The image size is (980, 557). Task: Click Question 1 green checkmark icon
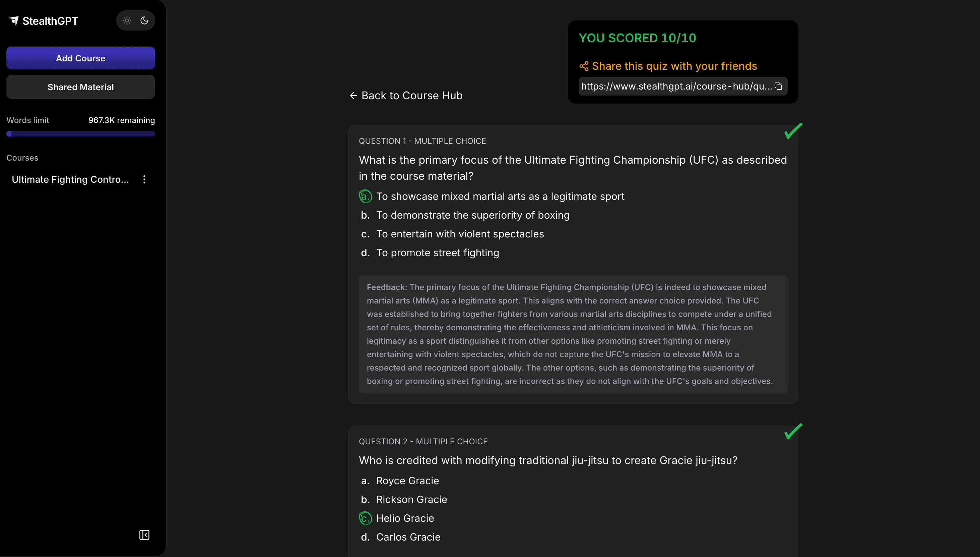pos(793,131)
